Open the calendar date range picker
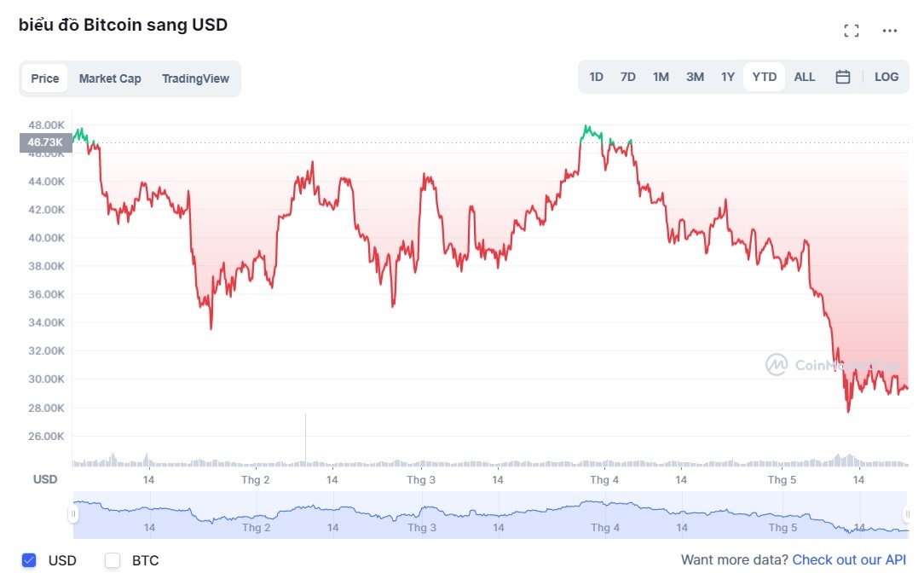The width and height of the screenshot is (924, 579). [x=843, y=77]
